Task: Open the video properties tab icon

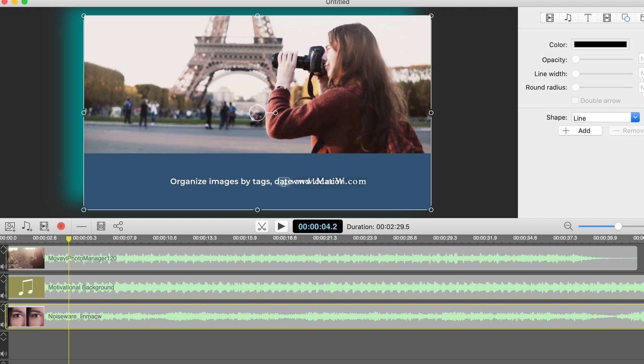Action: (550, 18)
